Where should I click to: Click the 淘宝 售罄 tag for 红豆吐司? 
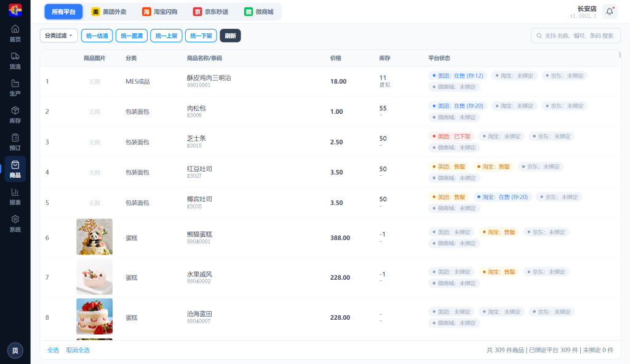[493, 167]
